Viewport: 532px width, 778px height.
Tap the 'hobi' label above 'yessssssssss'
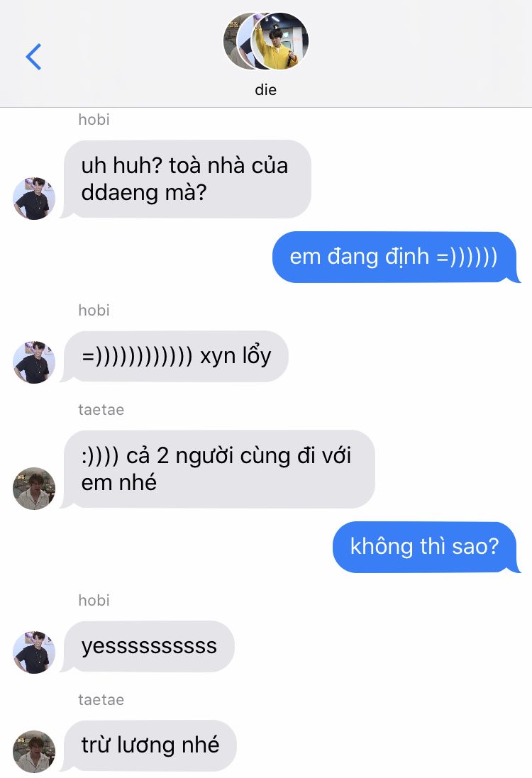(94, 601)
